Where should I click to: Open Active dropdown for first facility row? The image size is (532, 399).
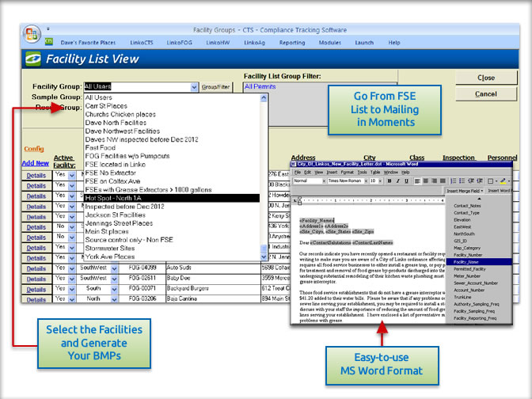(x=71, y=176)
